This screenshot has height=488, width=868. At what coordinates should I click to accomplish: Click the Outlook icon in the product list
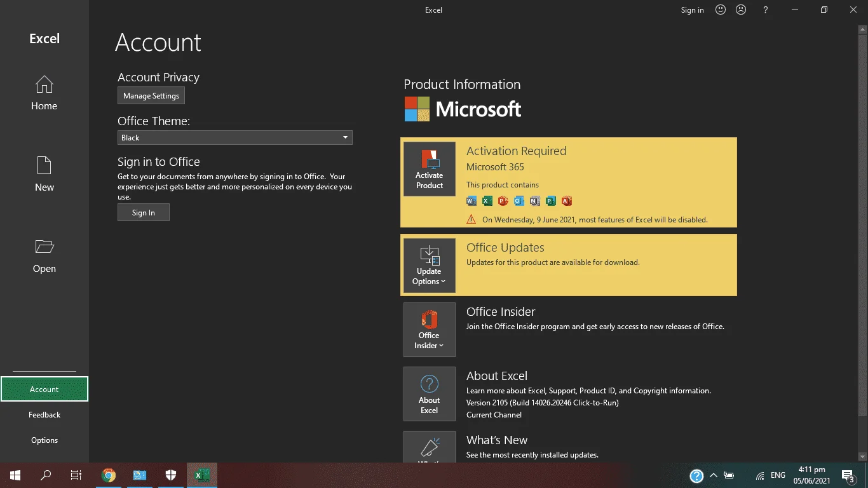pos(519,201)
